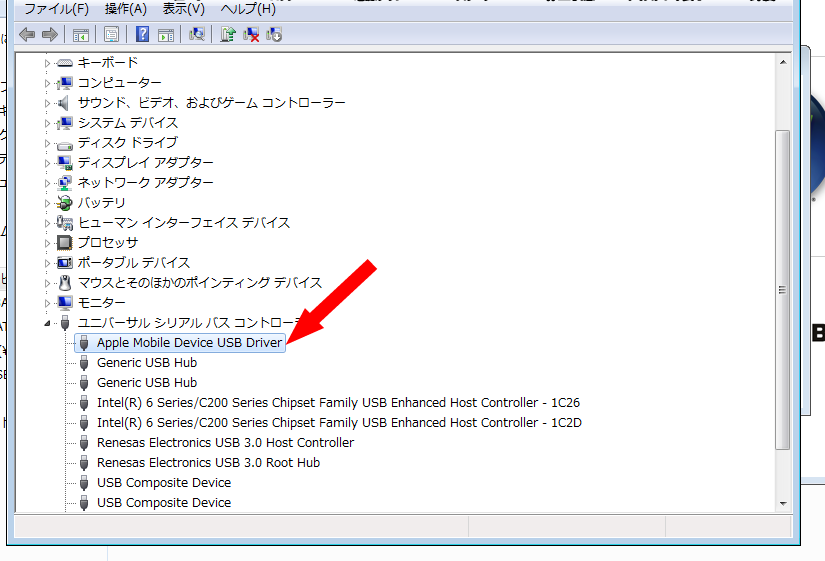Click the monitor icon beside モニター
This screenshot has width=825, height=561.
coord(64,303)
